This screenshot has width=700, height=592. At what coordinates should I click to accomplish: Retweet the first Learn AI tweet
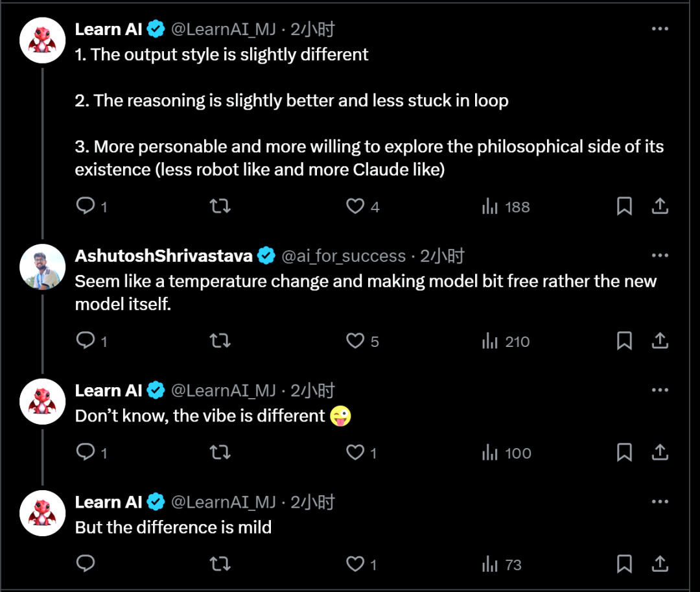click(220, 206)
